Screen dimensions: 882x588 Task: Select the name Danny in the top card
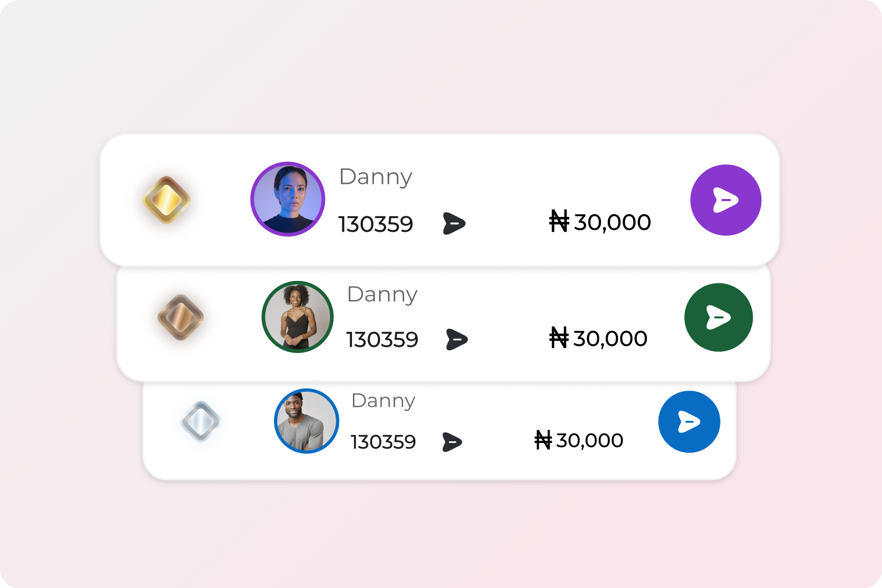click(x=375, y=177)
